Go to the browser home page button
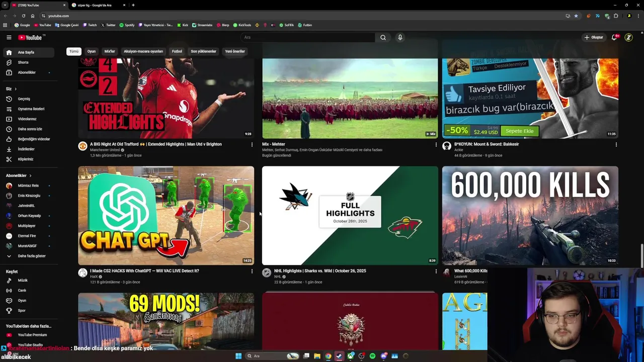Image resolution: width=644 pixels, height=362 pixels. (x=33, y=16)
